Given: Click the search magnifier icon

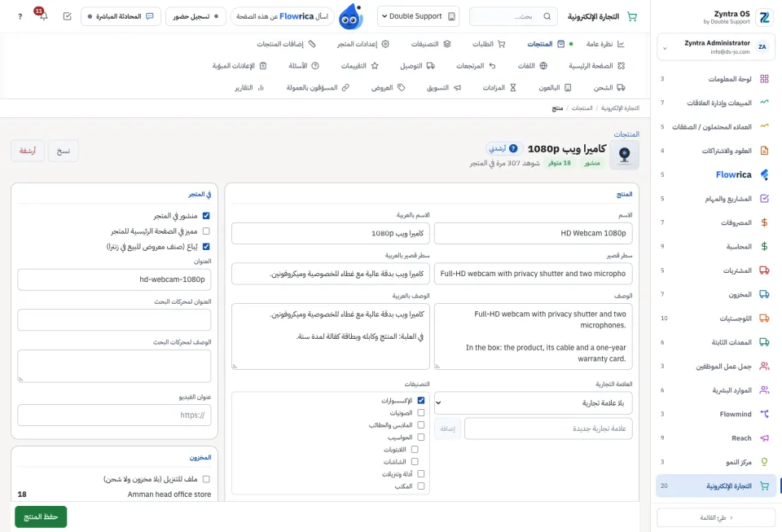Looking at the screenshot, I should pos(547,16).
